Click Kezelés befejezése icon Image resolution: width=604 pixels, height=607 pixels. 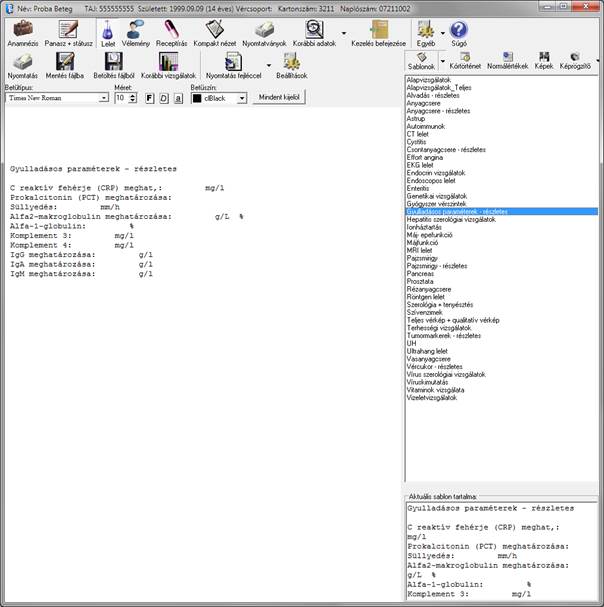[x=379, y=29]
